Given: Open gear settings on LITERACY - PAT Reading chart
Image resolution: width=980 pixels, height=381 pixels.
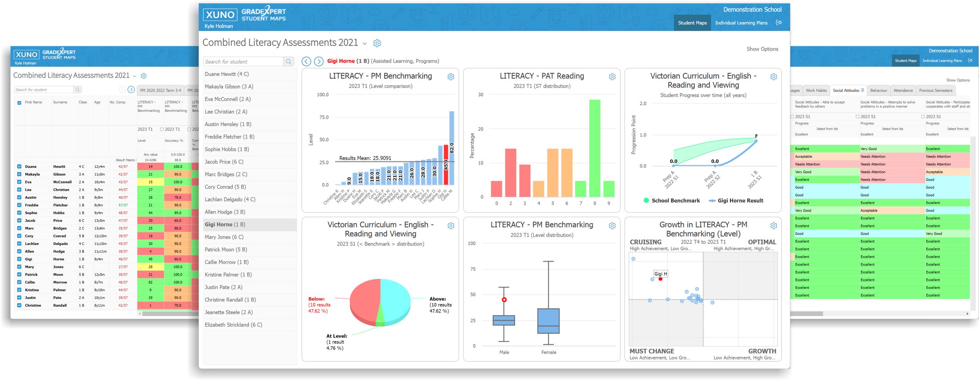Looking at the screenshot, I should 612,77.
